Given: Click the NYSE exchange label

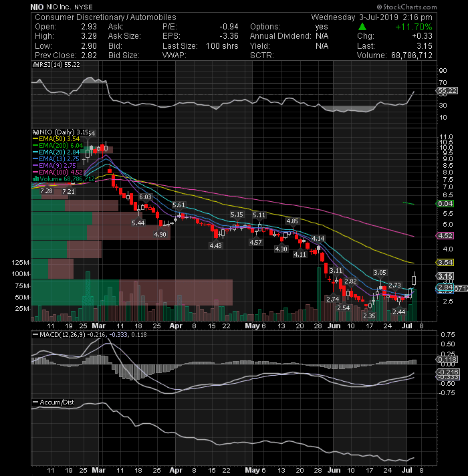Looking at the screenshot, I should (84, 7).
